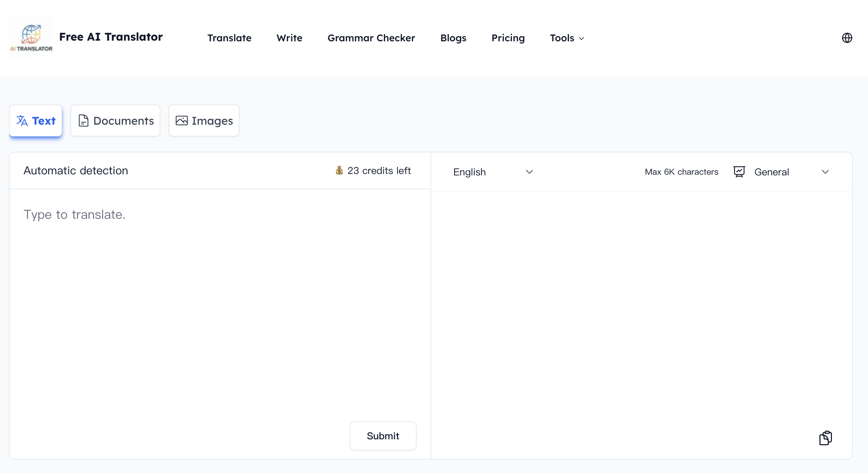Click the Free AI Translator title

[111, 37]
